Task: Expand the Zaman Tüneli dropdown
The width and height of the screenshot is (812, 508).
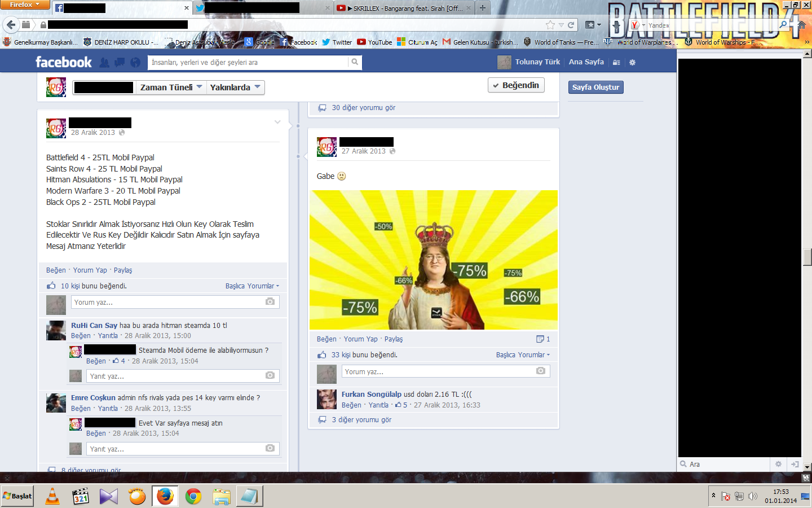Action: [171, 87]
